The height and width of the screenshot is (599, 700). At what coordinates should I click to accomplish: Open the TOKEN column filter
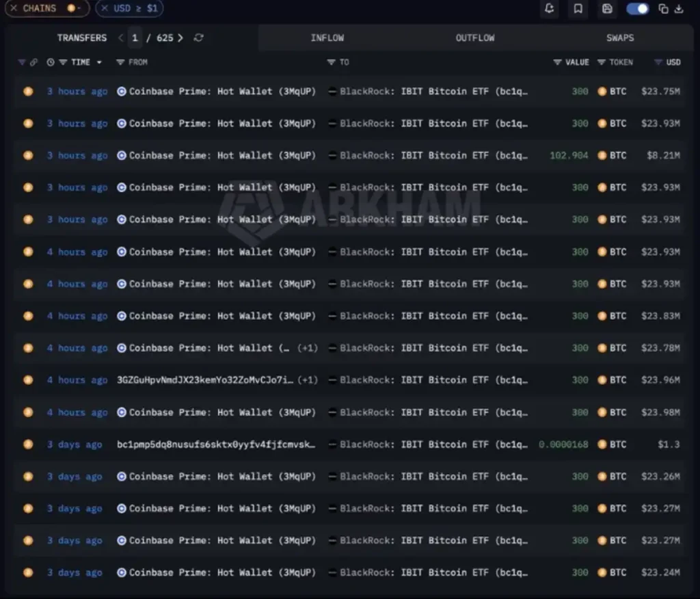[x=602, y=62]
